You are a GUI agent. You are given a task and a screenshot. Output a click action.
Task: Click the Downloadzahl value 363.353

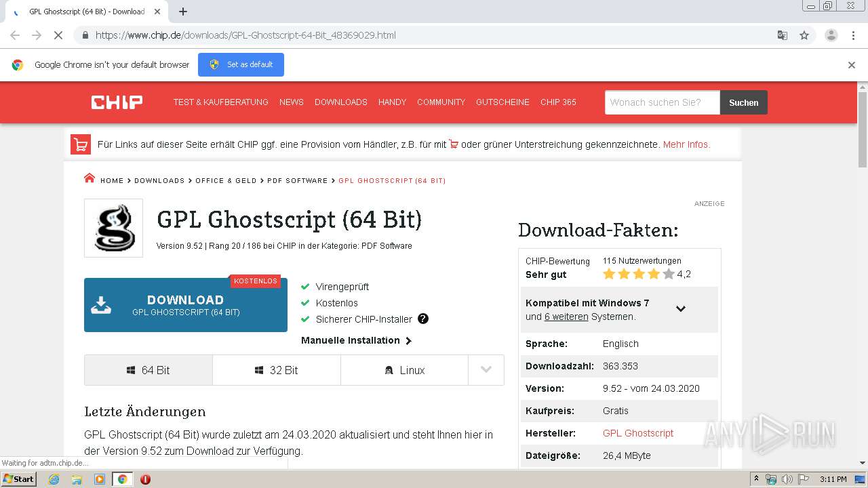click(620, 366)
